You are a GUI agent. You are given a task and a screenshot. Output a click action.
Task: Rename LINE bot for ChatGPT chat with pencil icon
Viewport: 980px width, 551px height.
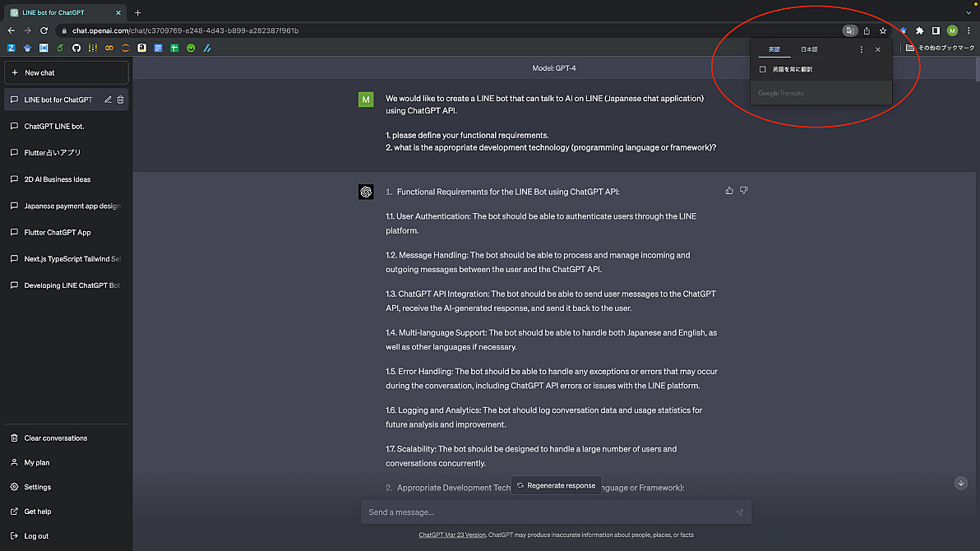(109, 100)
